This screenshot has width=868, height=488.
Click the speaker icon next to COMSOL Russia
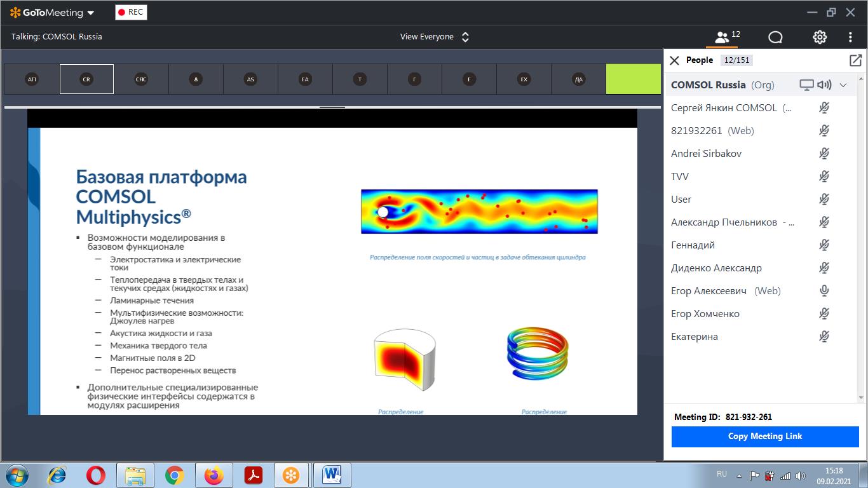click(x=824, y=85)
